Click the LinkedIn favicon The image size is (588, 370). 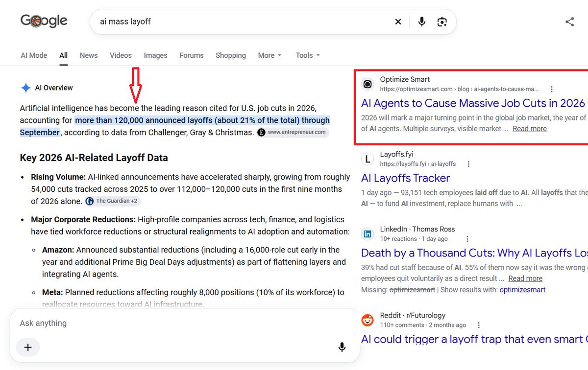pos(367,234)
